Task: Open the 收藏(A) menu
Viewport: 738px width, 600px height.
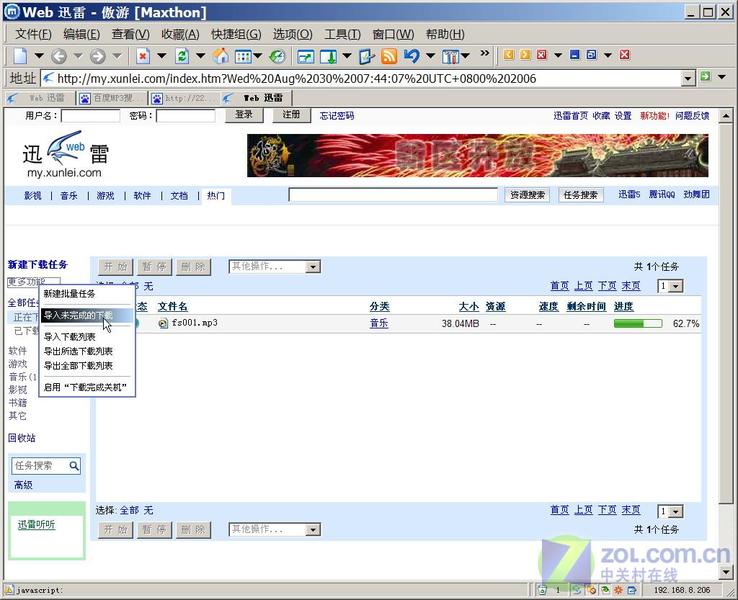Action: click(x=180, y=34)
